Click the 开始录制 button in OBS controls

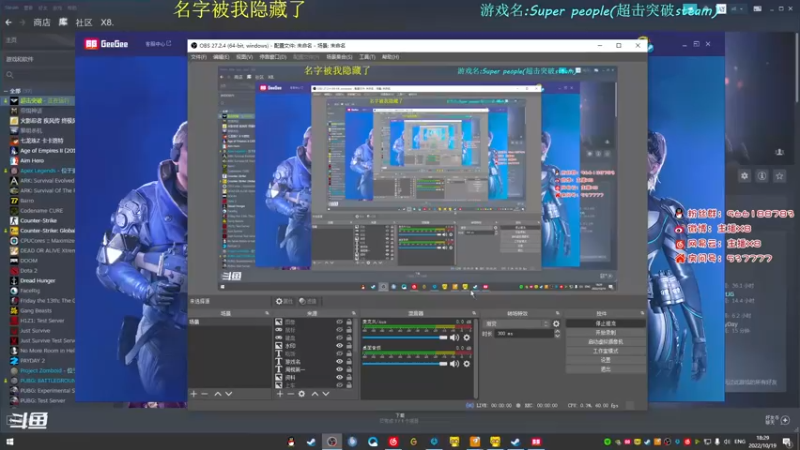[x=606, y=333]
